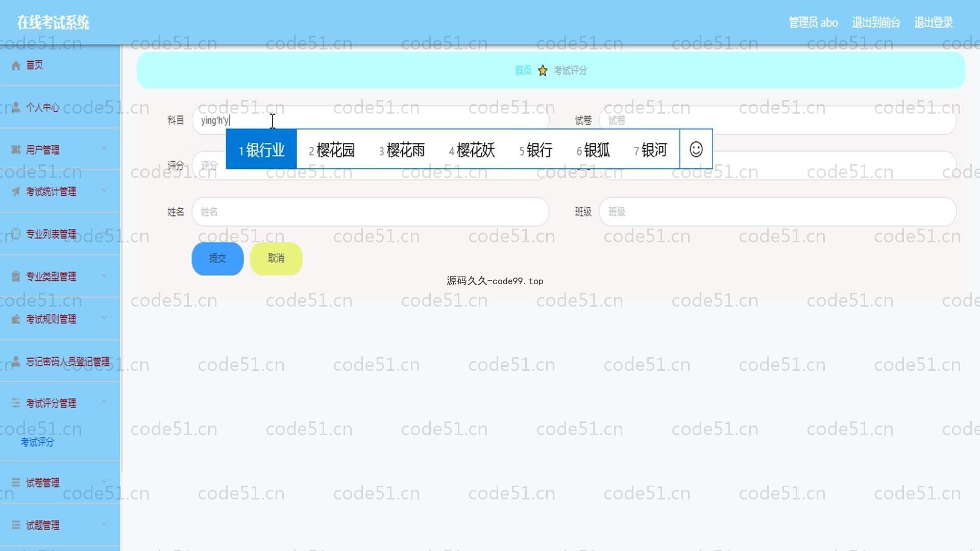
Task: Click the 试卷管理 list icon
Action: 16,483
